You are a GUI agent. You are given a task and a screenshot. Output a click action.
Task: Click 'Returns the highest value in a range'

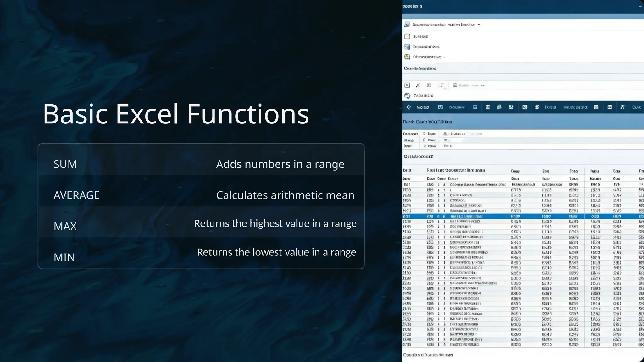(x=275, y=223)
